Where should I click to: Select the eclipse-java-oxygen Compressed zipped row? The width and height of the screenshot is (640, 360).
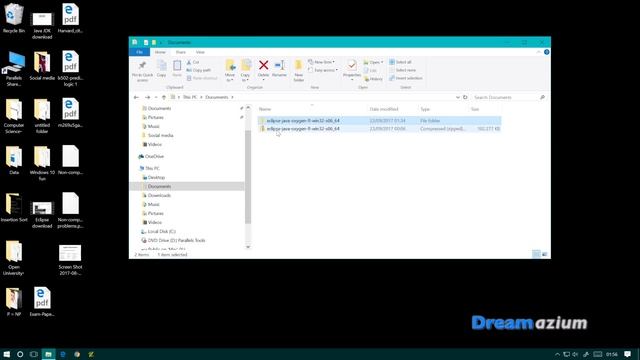pos(379,129)
